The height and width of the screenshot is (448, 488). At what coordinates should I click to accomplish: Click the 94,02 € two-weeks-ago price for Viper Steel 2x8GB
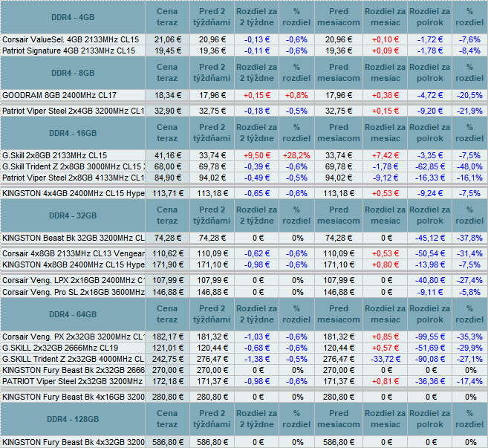212,178
